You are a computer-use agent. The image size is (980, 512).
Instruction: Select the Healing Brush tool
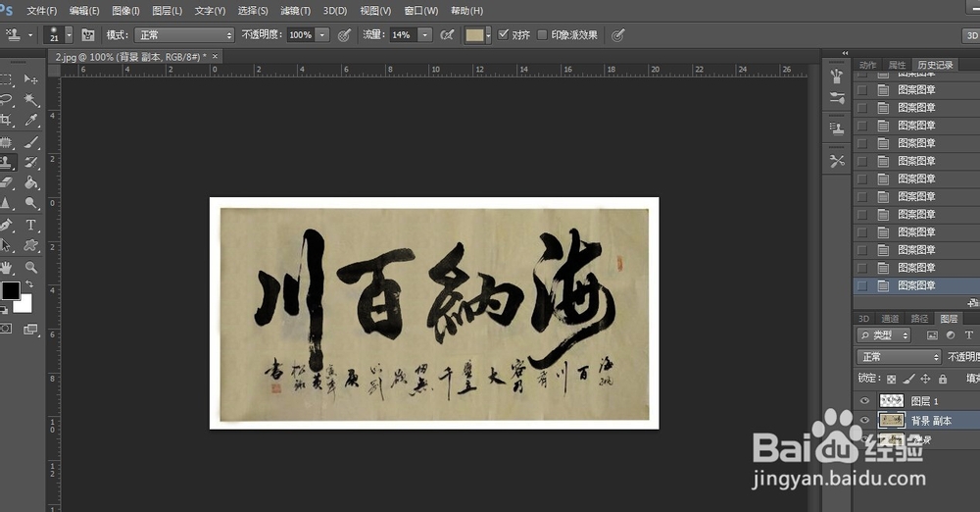[6, 142]
